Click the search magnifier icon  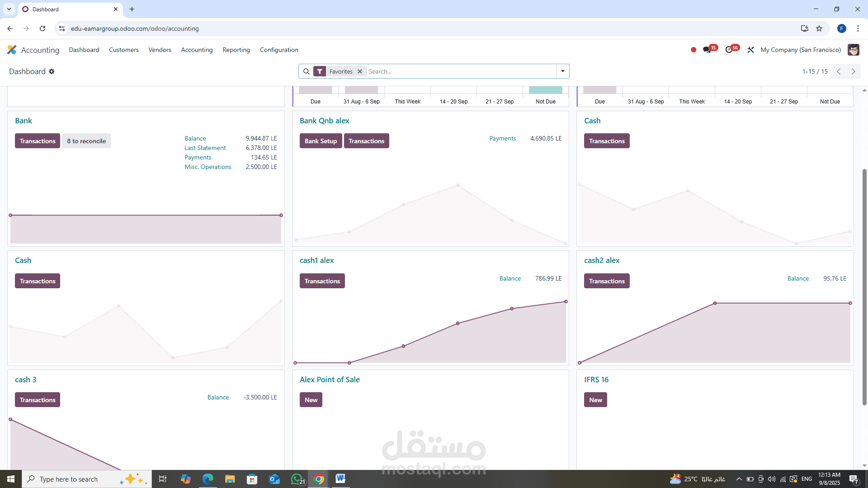tap(306, 71)
